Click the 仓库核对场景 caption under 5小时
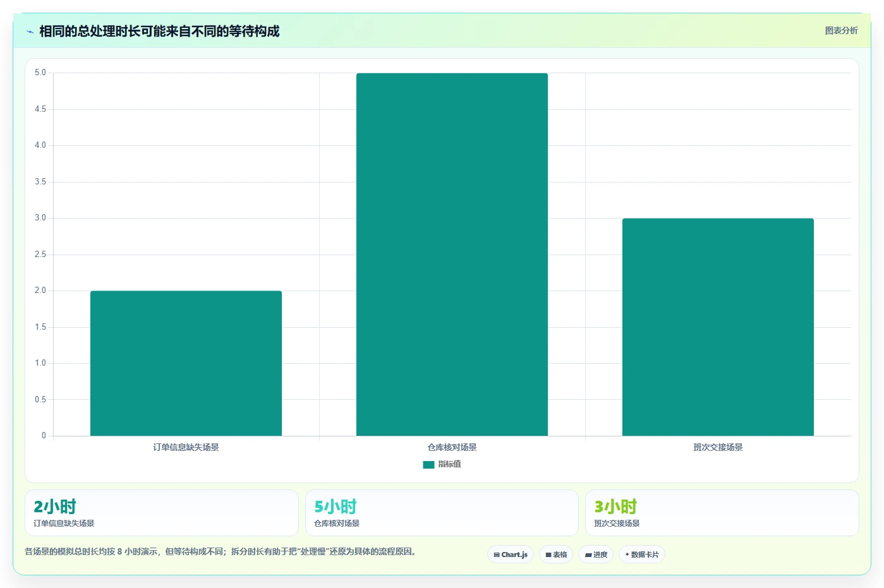 (x=337, y=524)
